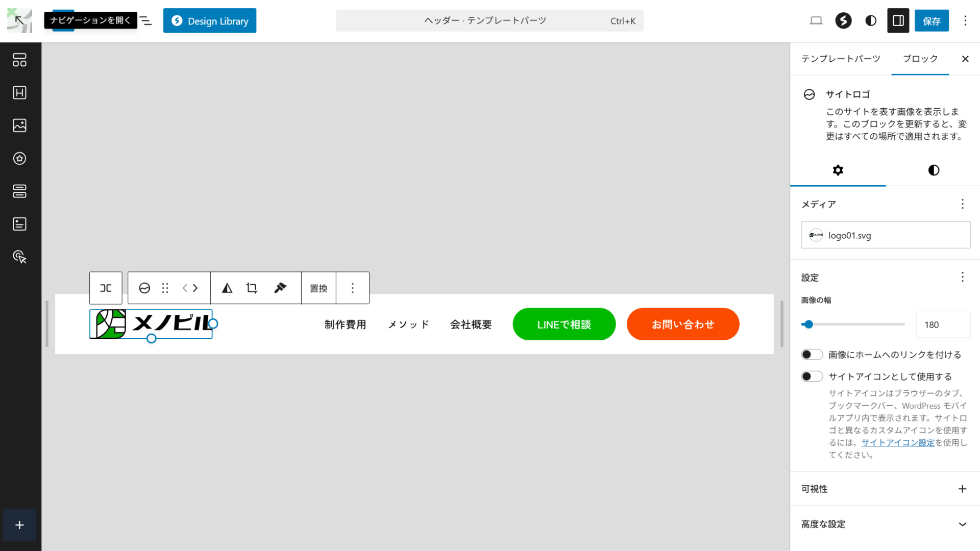
Task: Click the heading block icon in left sidebar
Action: 19,93
